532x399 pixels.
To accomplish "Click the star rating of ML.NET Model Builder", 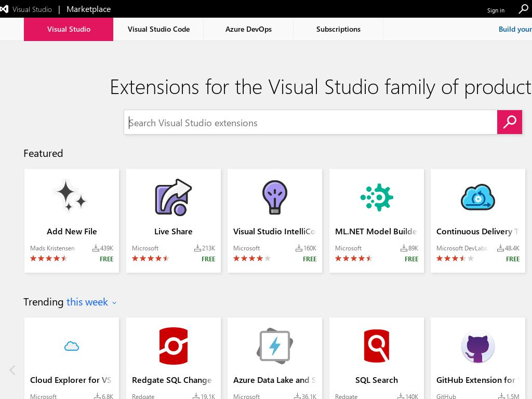I will tap(354, 259).
